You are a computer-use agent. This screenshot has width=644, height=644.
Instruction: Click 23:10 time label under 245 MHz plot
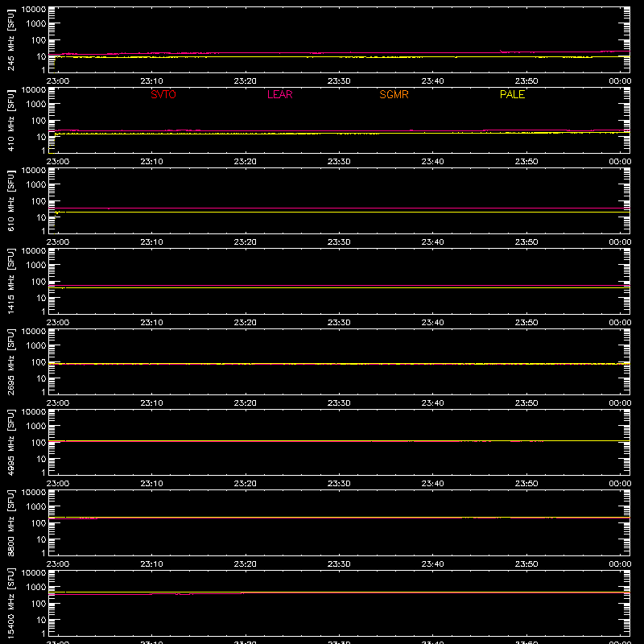[x=151, y=81]
